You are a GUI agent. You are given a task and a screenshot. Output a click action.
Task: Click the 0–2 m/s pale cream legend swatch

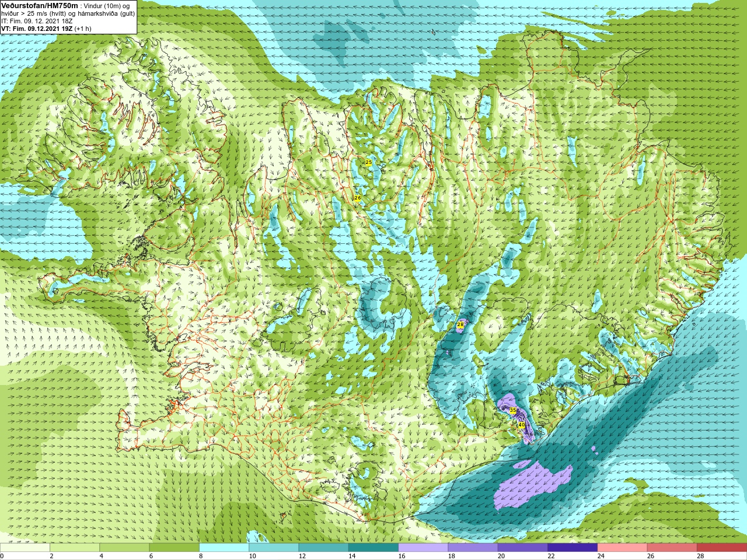(25, 548)
